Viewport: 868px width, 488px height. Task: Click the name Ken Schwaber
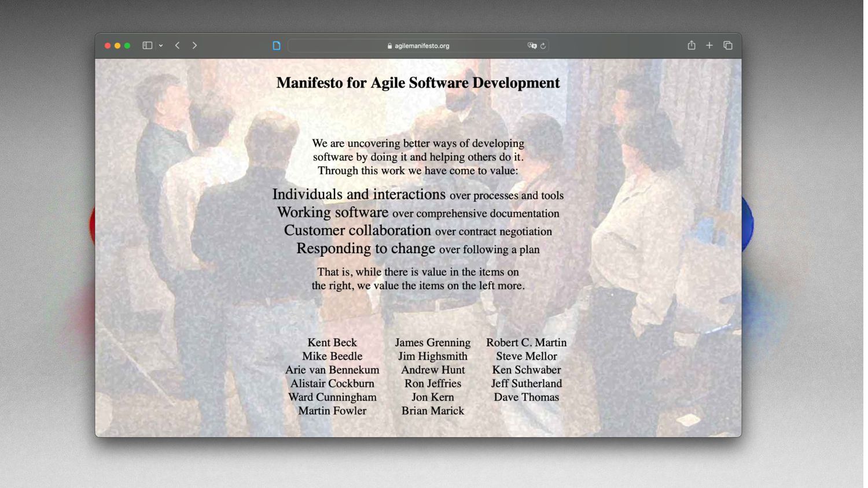[x=527, y=369]
